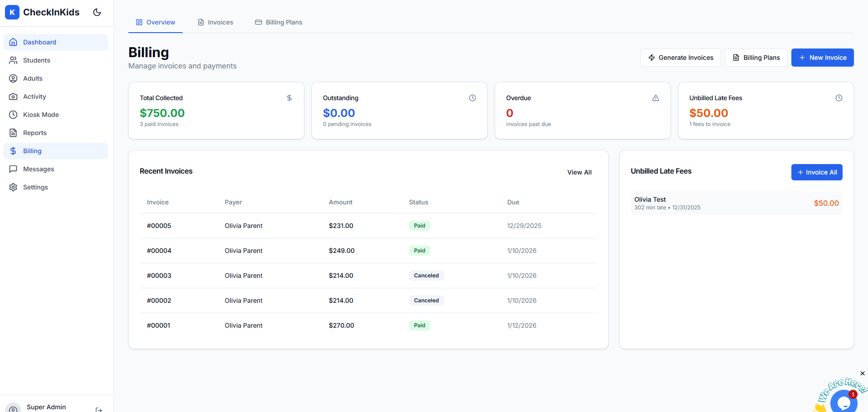
Task: Open Activity from the sidebar
Action: pos(55,97)
